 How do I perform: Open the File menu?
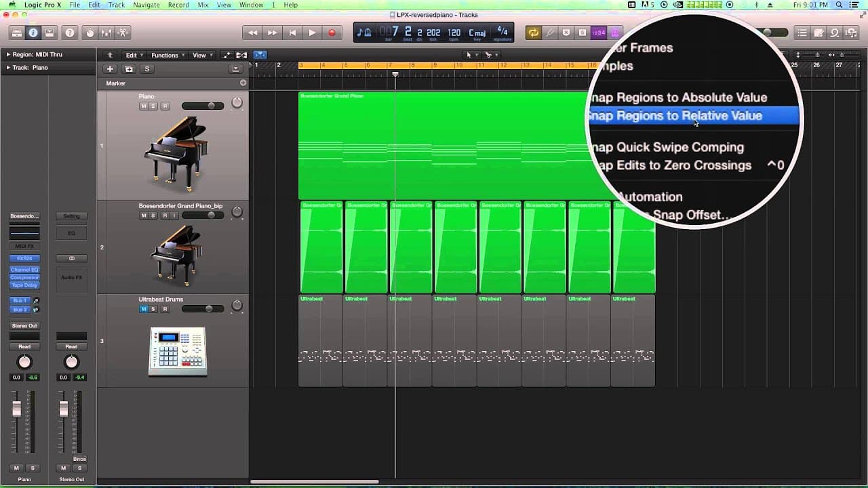75,5
